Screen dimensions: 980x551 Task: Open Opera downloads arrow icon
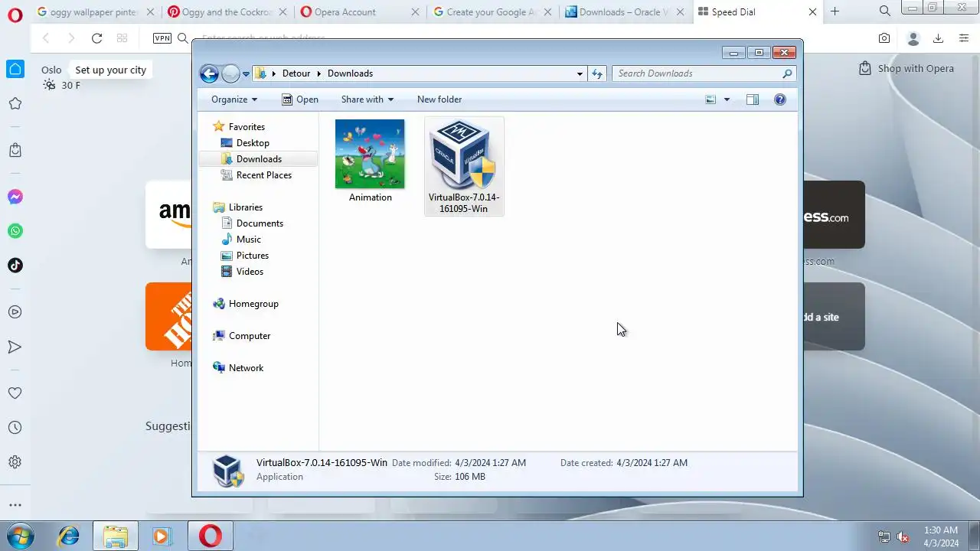coord(938,38)
